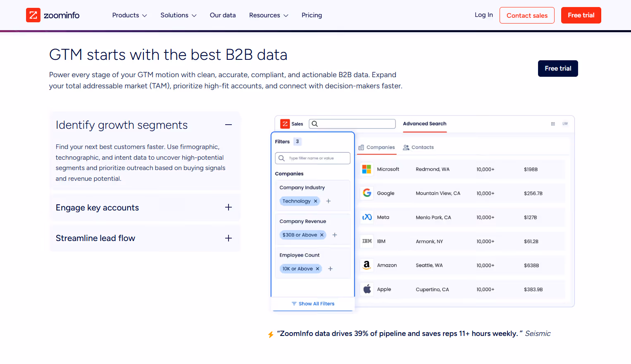Remove the 10K or Above chip
The width and height of the screenshot is (631, 364).
(x=318, y=269)
